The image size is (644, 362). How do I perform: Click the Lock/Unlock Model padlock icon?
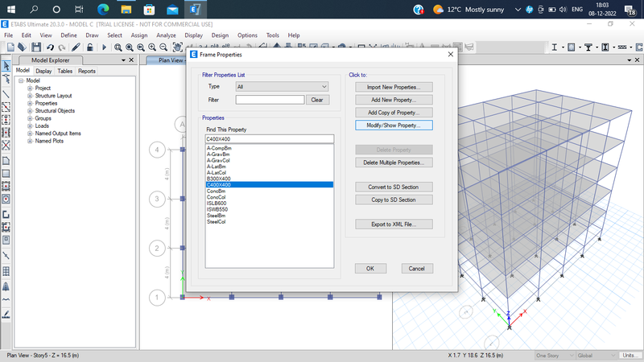[89, 47]
